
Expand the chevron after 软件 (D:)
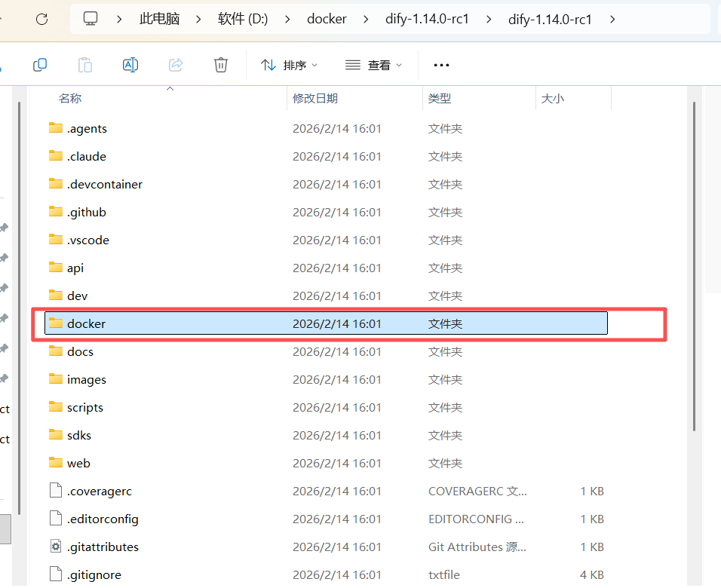tap(287, 20)
